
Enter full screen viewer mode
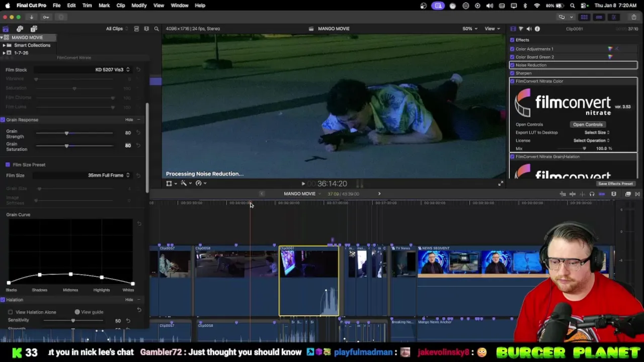coord(500,184)
